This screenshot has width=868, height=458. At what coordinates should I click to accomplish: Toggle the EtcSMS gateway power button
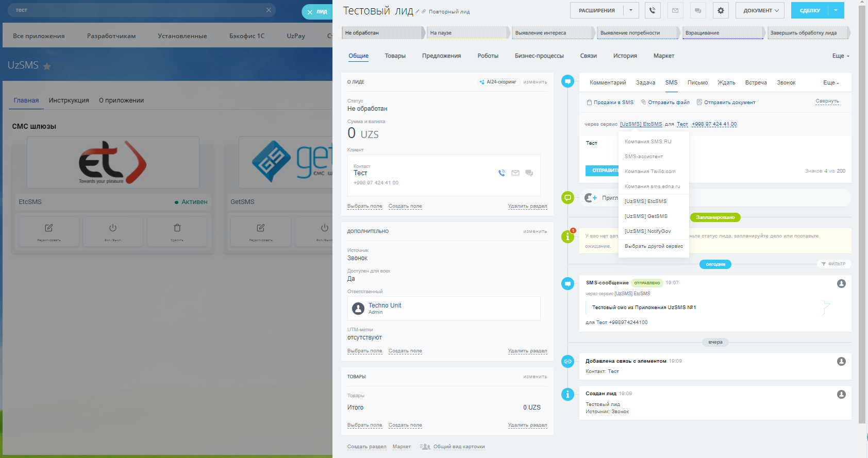tap(113, 231)
